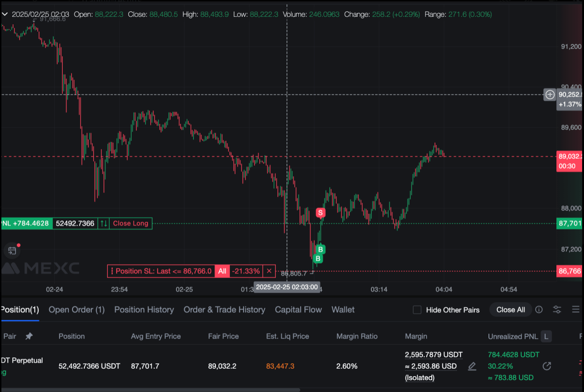This screenshot has height=392, width=584.
Task: Click the Position SL drag handle dots
Action: coord(111,271)
